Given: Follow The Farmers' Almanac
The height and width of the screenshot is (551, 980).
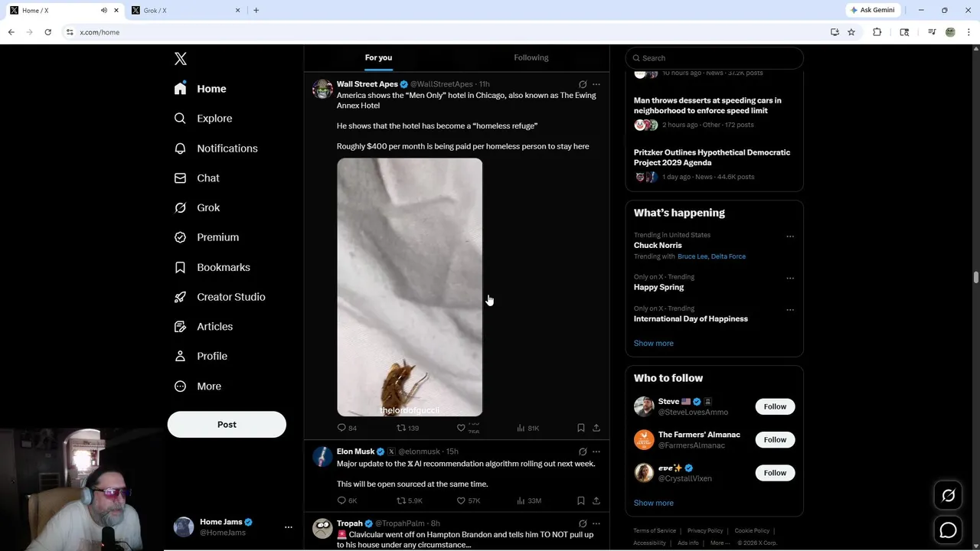Looking at the screenshot, I should (x=775, y=439).
